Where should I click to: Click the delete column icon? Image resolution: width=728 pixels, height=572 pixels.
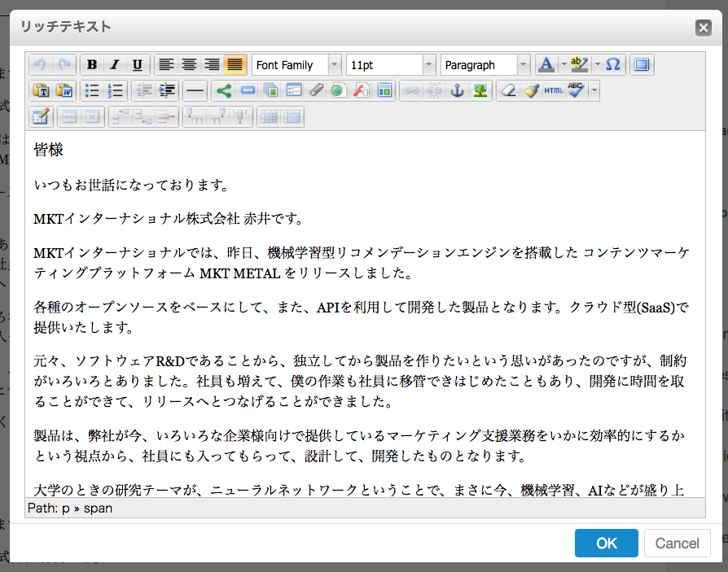tap(240, 116)
